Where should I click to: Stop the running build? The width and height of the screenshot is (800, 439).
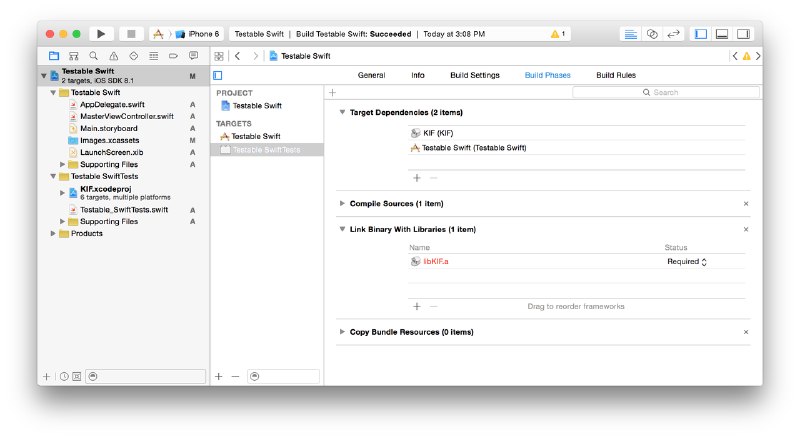131,34
